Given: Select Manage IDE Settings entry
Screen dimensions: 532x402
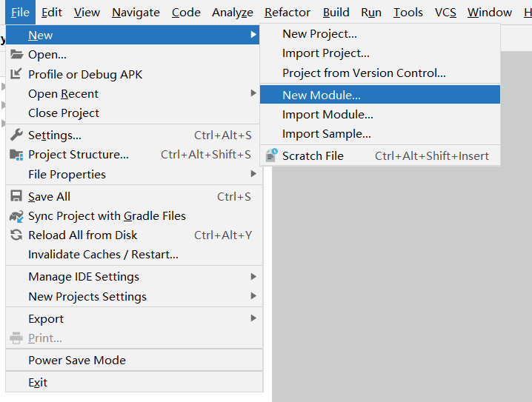Looking at the screenshot, I should (133, 277).
